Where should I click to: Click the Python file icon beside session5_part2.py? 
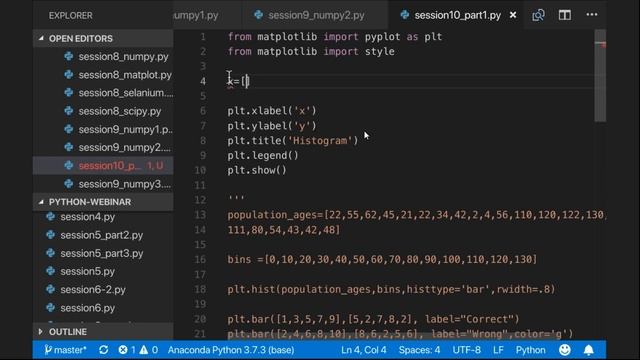(51, 234)
